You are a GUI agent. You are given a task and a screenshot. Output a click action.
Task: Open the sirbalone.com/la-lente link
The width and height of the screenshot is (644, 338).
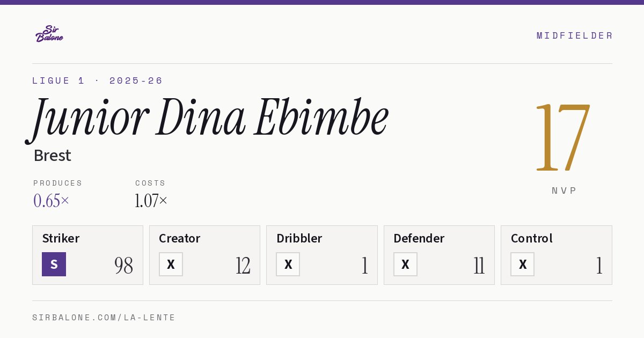[104, 318]
